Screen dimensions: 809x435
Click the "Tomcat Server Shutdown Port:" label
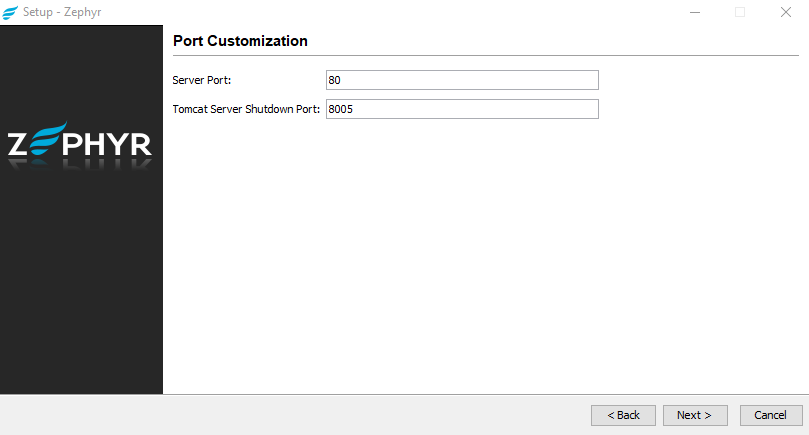246,109
